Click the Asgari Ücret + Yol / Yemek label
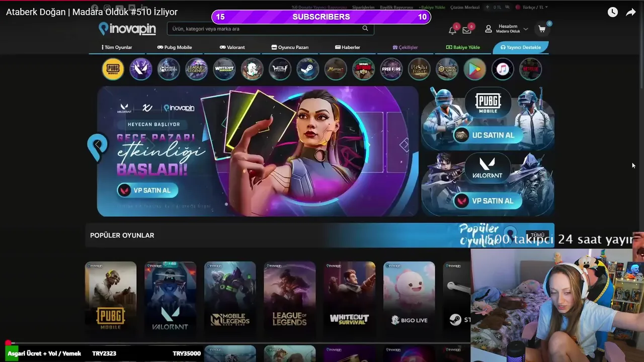The height and width of the screenshot is (362, 644). (44, 353)
